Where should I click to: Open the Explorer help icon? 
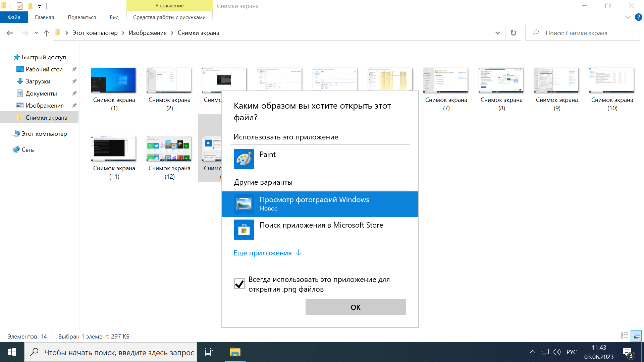pos(638,17)
